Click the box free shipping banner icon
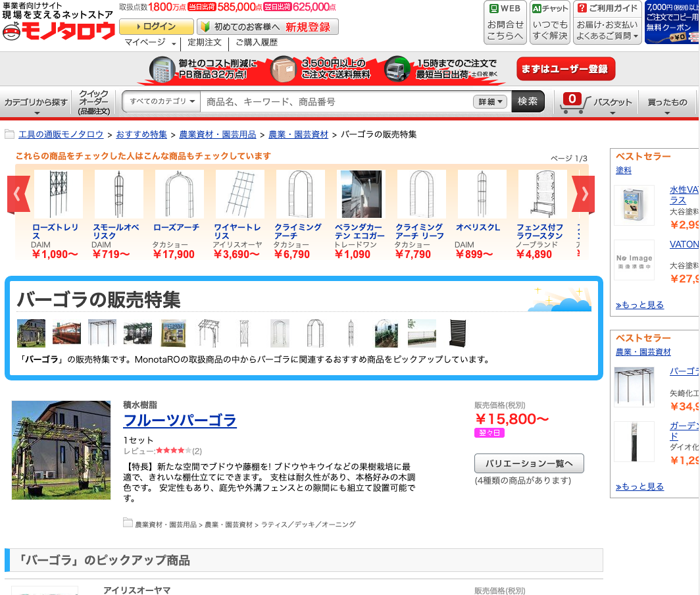The image size is (700, 595). 284,69
